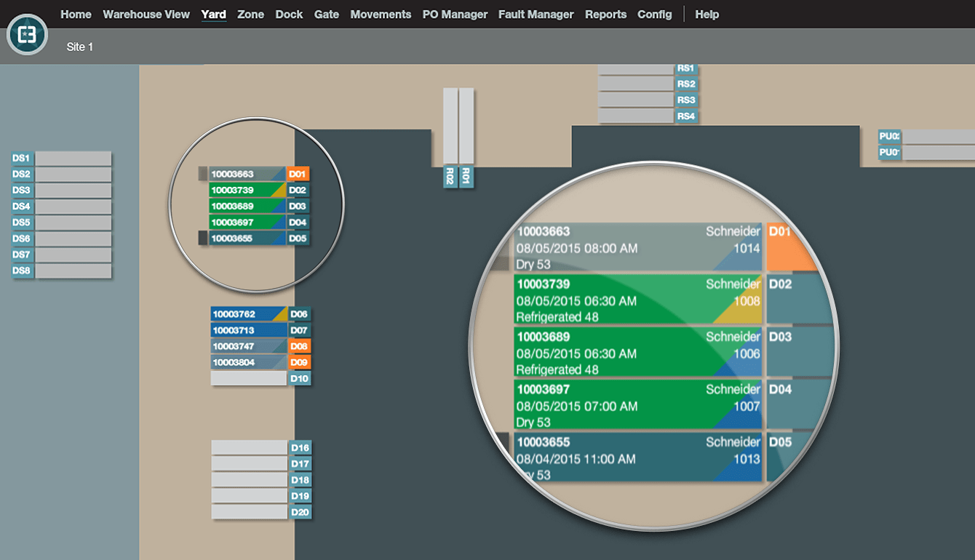
Task: Open magnified trailer card 10003697
Action: [637, 405]
